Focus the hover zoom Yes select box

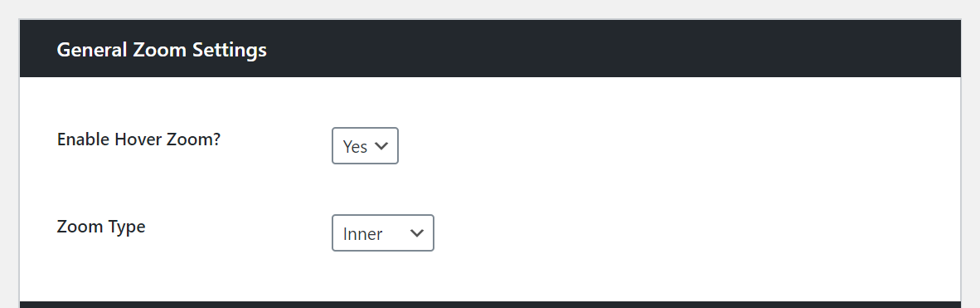pos(365,146)
